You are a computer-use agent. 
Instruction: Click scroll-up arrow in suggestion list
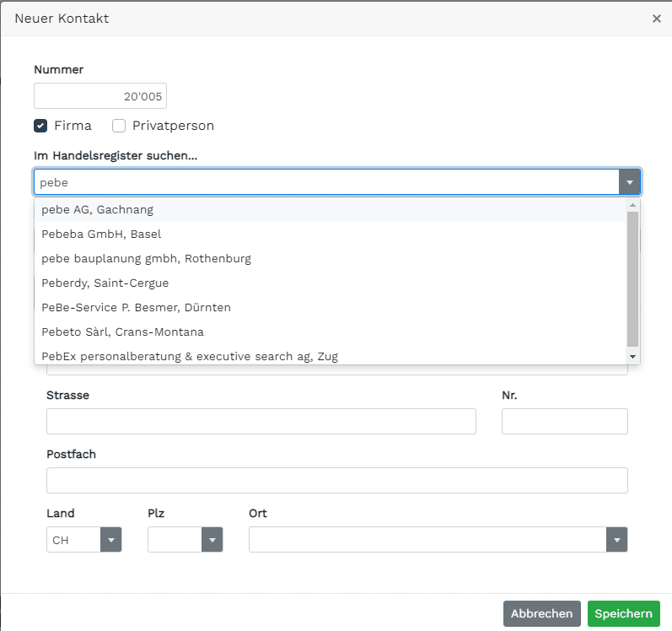click(x=632, y=205)
